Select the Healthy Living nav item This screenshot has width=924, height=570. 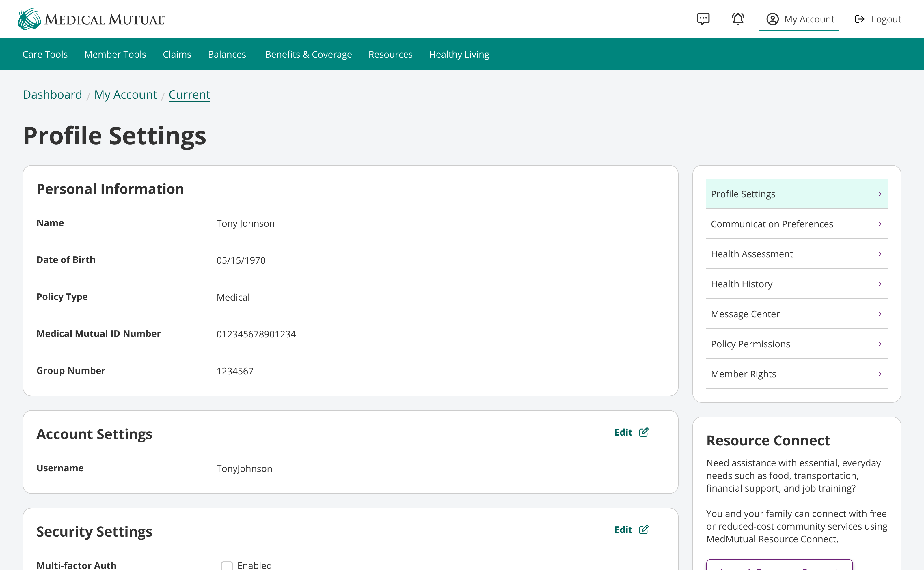coord(459,54)
